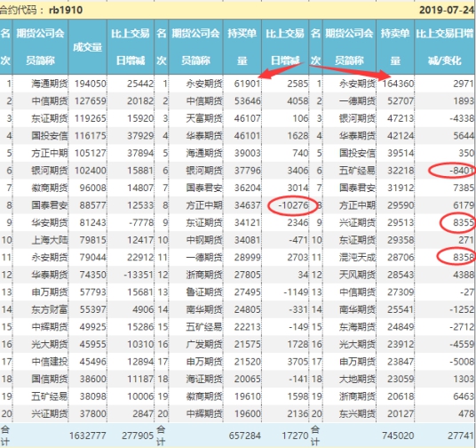
Task: Click the 成交量 column header
Action: point(87,47)
